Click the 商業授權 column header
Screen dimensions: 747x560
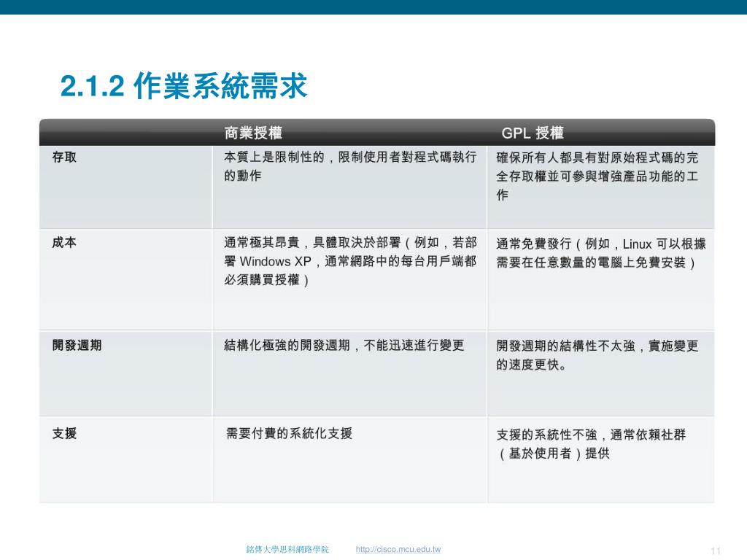(253, 133)
